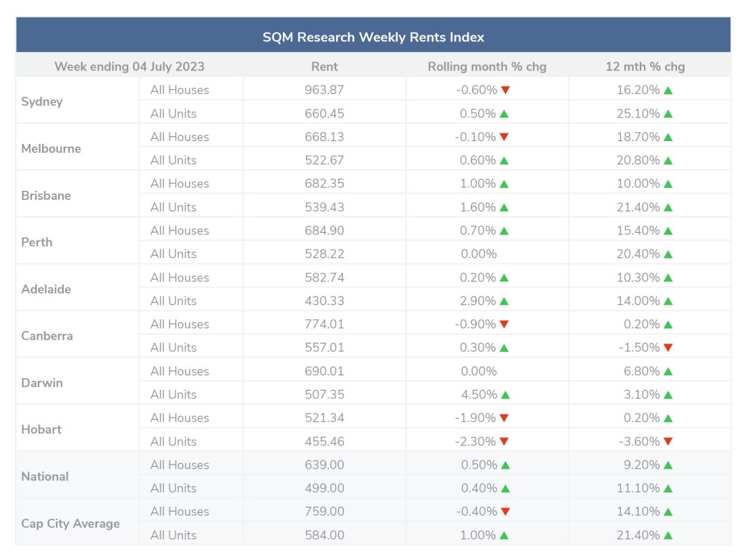Click the red down arrow beside -1.90%
The width and height of the screenshot is (747, 560).
tap(504, 418)
